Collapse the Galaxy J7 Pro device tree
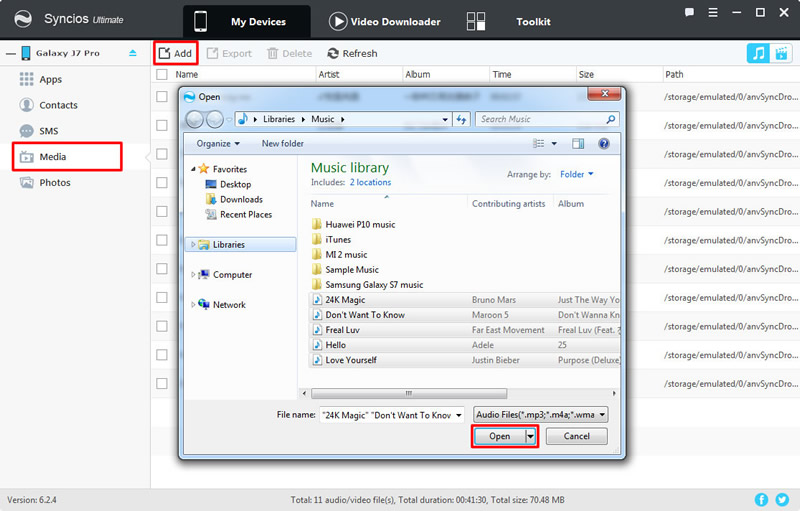The image size is (800, 511). (x=11, y=53)
